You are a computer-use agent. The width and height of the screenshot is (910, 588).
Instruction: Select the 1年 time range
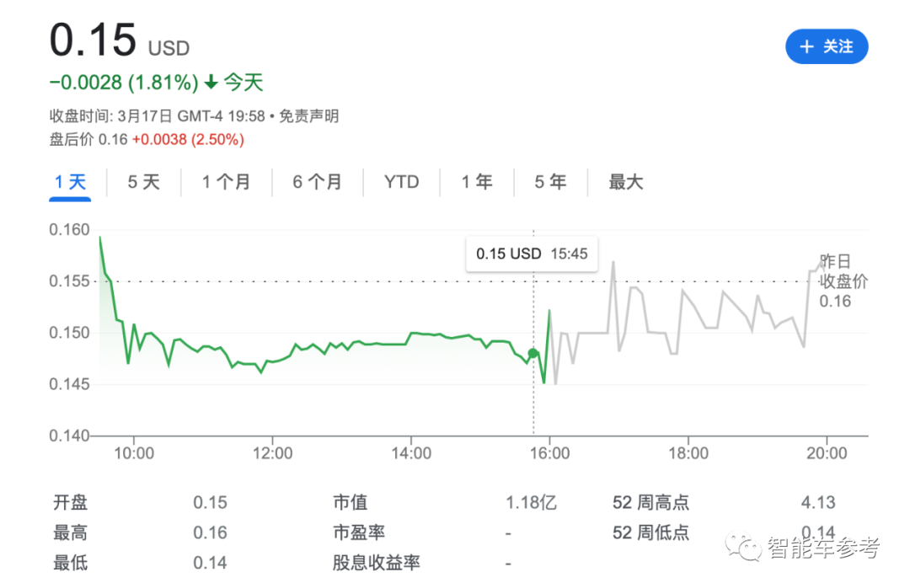476,182
